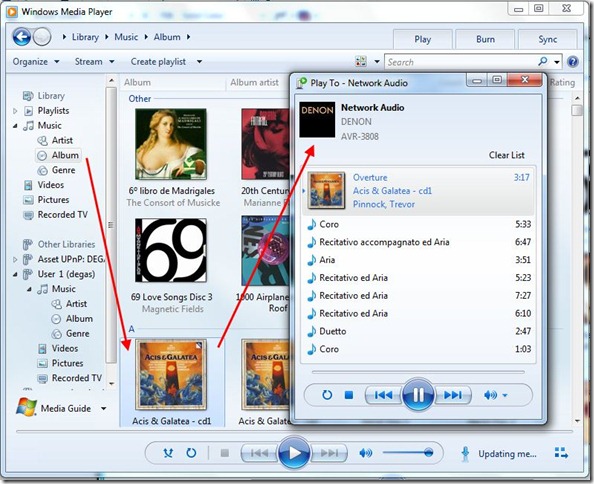The height and width of the screenshot is (484, 594).
Task: Click the main player Stop button
Action: tap(225, 453)
